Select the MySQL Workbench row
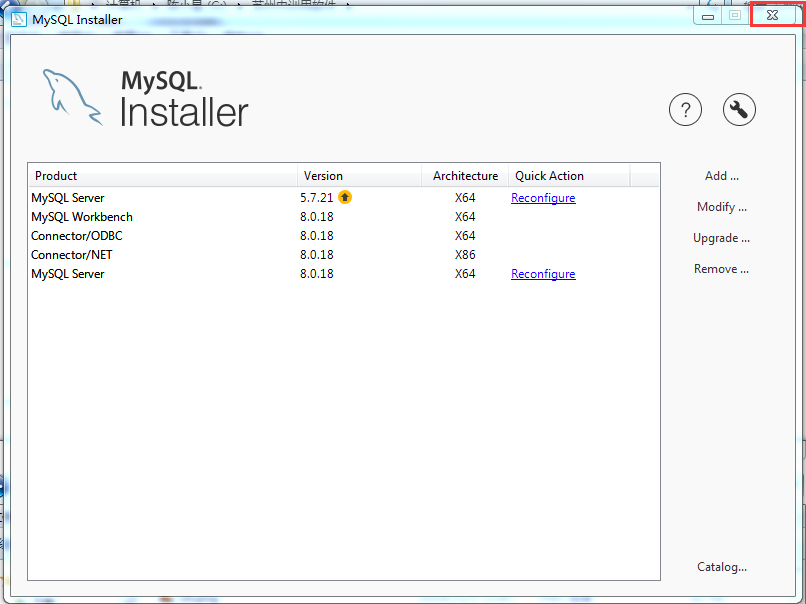The height and width of the screenshot is (604, 806). (82, 216)
